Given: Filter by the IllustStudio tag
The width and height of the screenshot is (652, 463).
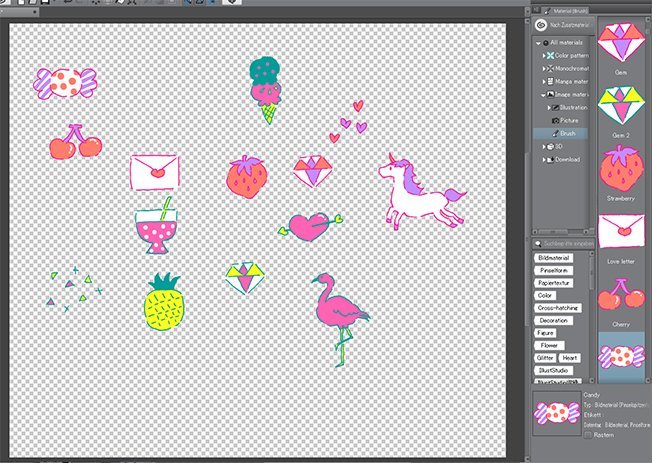Looking at the screenshot, I should pos(553,370).
